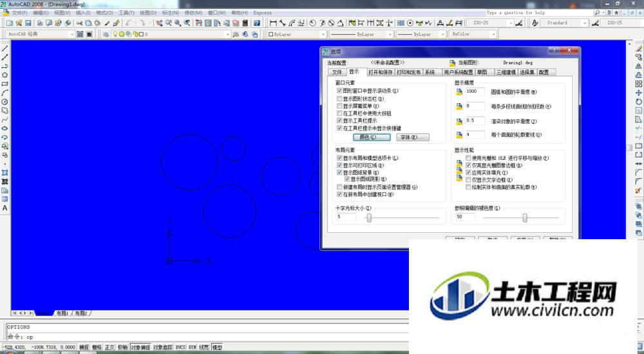Click the 圆弧和圆的平滑度 field showing 1000

coord(475,92)
